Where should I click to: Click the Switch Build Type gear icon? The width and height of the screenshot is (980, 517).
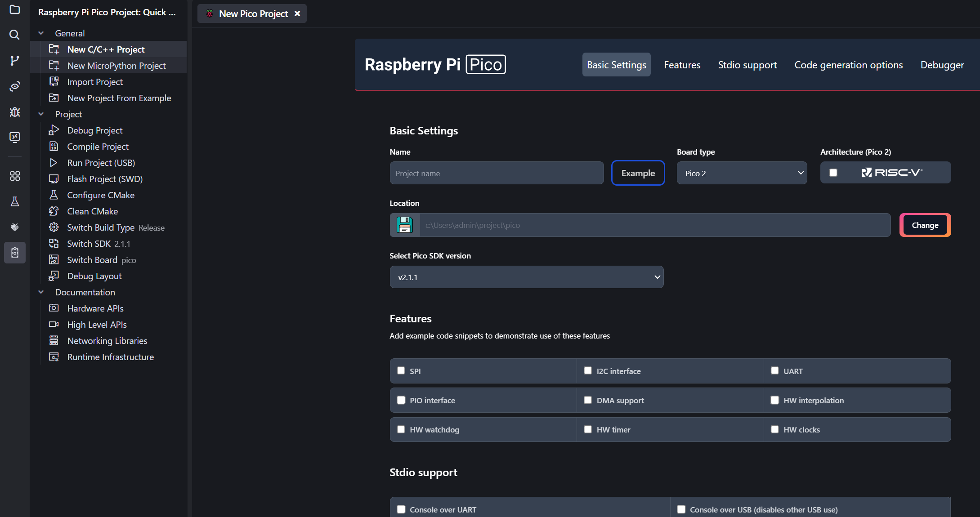[x=54, y=227]
